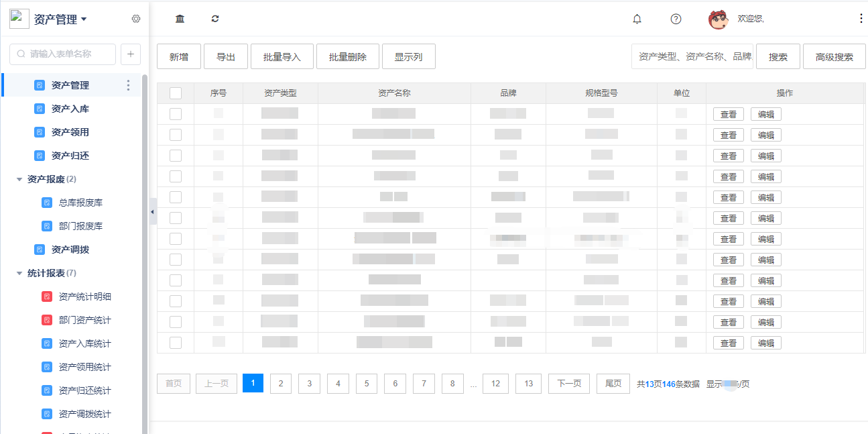Jump to page 13

click(529, 384)
